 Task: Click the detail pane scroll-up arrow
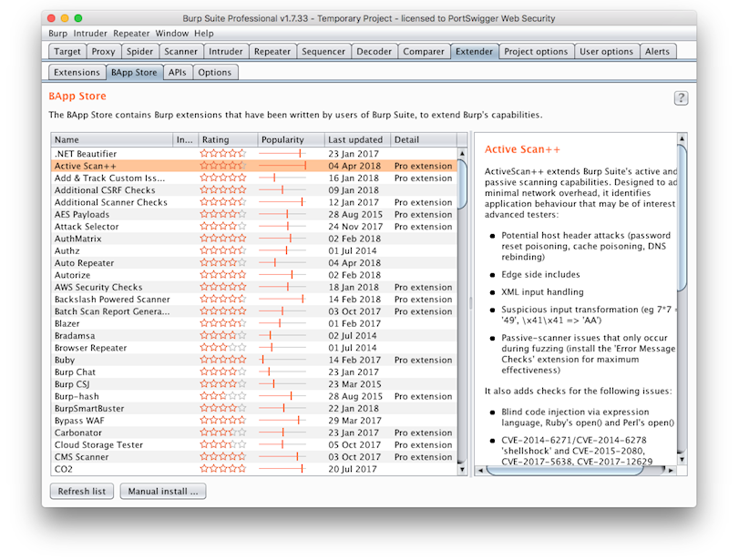682,138
